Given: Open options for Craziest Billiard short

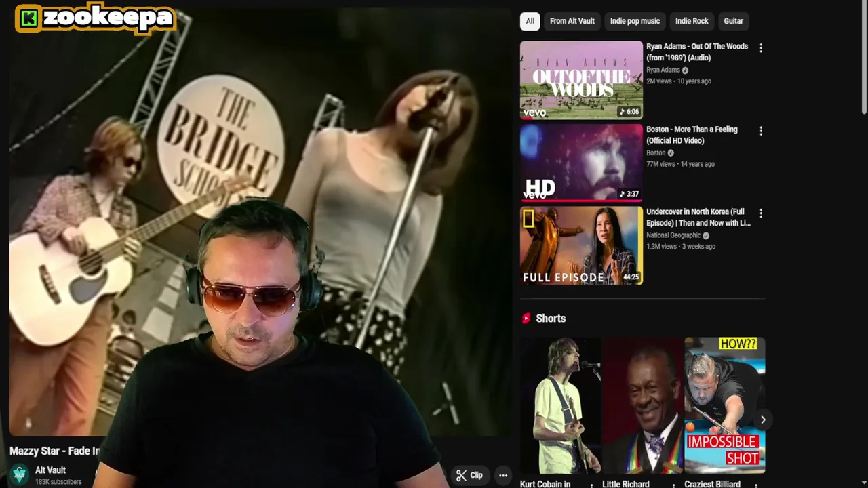Looking at the screenshot, I should point(755,485).
